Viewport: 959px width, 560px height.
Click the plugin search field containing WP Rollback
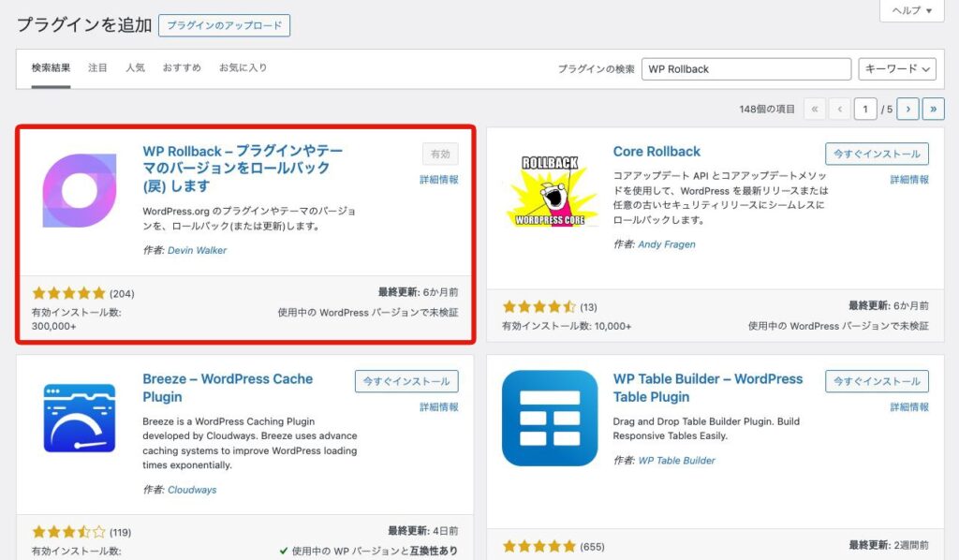[746, 69]
